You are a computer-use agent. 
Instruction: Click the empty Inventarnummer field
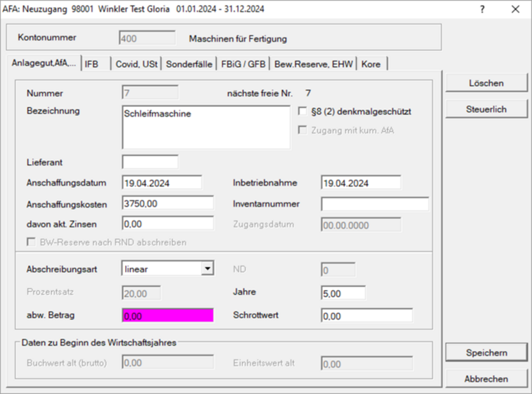click(x=374, y=204)
